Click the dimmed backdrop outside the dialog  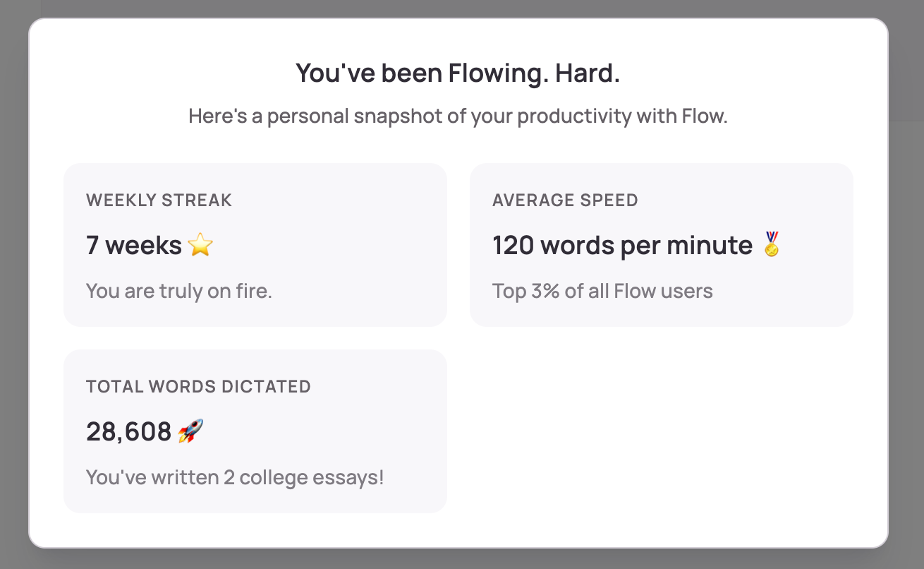(14, 282)
